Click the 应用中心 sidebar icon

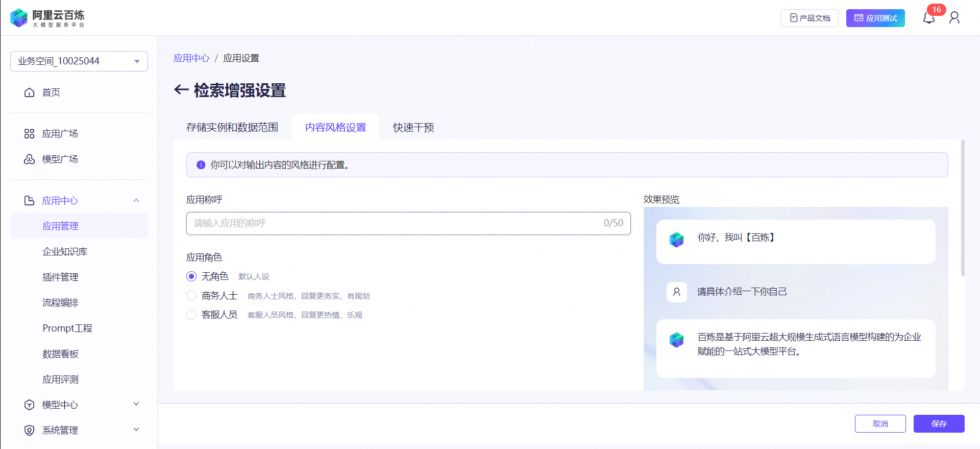30,201
